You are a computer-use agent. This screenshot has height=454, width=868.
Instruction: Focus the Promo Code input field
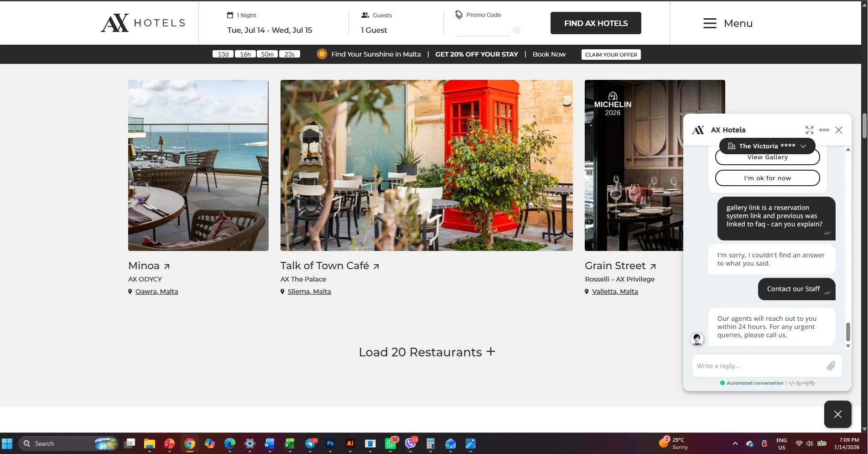click(483, 30)
